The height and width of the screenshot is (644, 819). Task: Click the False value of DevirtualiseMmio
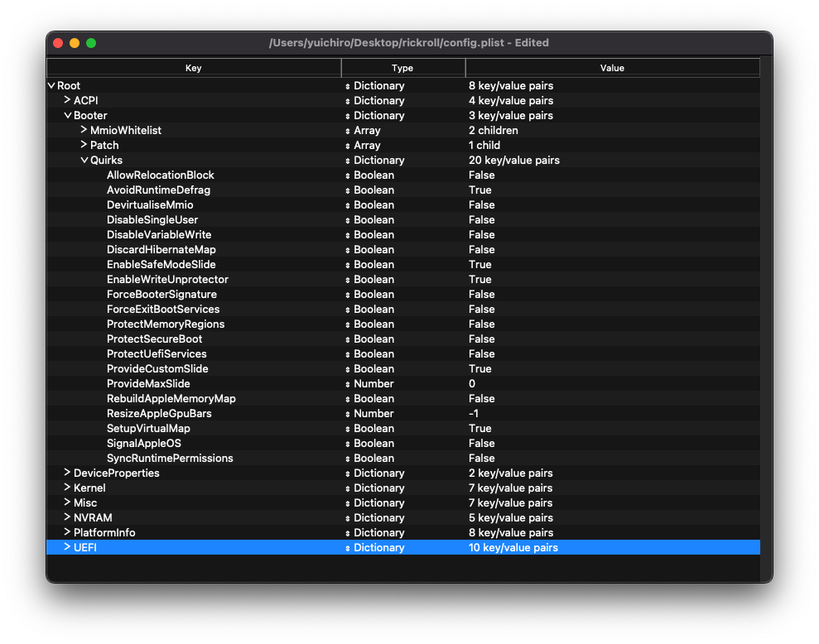(481, 205)
